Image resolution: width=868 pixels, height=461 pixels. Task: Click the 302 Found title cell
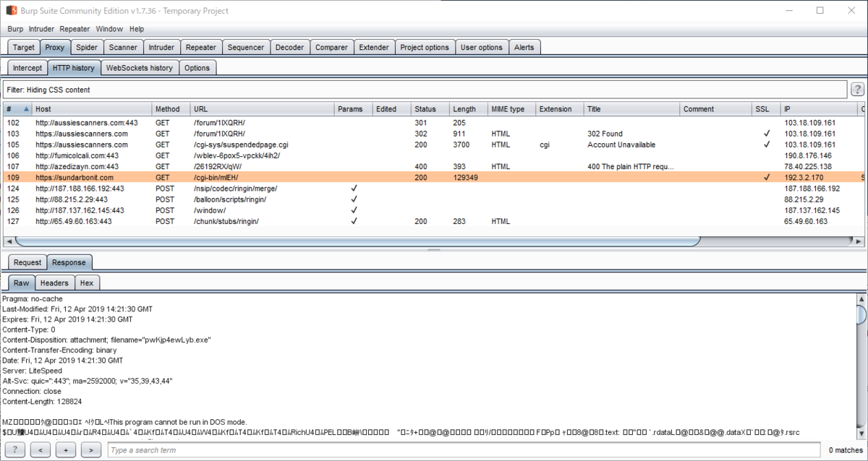(605, 134)
